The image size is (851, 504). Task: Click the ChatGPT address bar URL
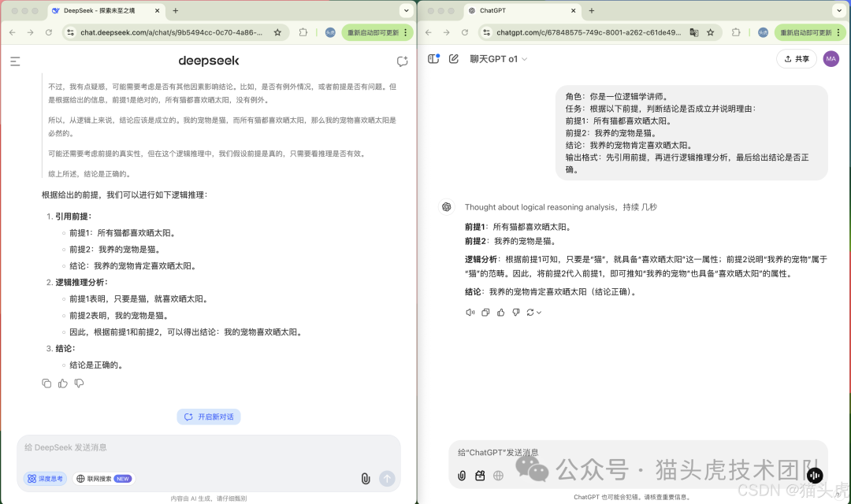click(x=589, y=32)
